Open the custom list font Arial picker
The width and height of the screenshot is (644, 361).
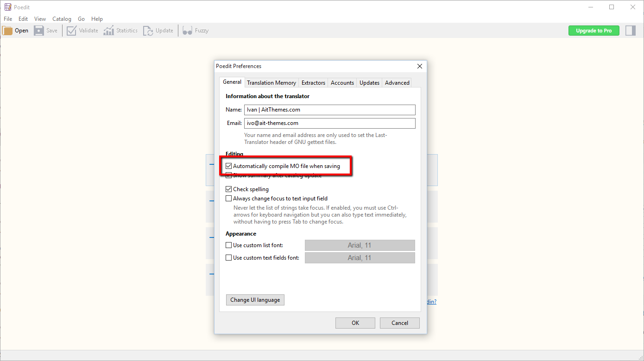click(x=360, y=245)
